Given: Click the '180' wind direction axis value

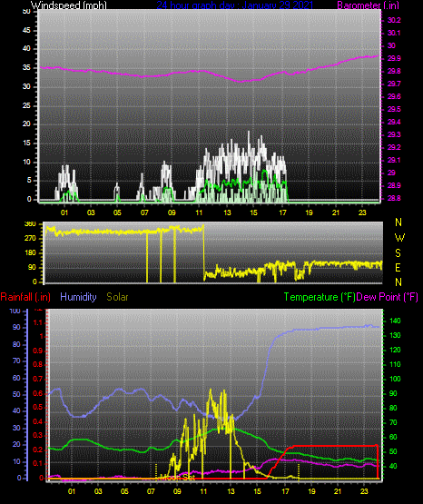Looking at the screenshot, I should pyautogui.click(x=30, y=253).
